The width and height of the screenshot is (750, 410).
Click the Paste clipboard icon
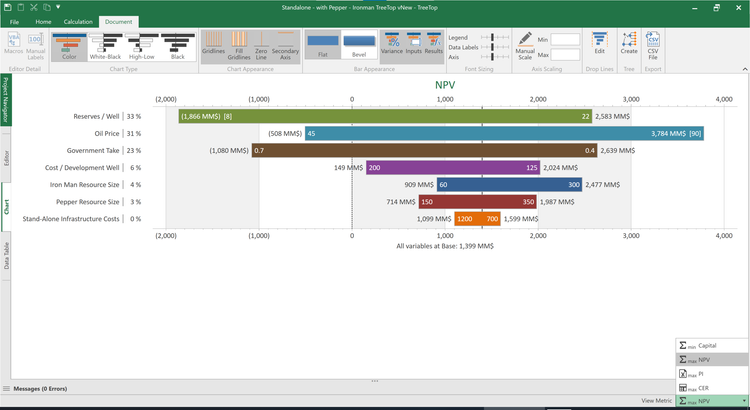click(21, 7)
